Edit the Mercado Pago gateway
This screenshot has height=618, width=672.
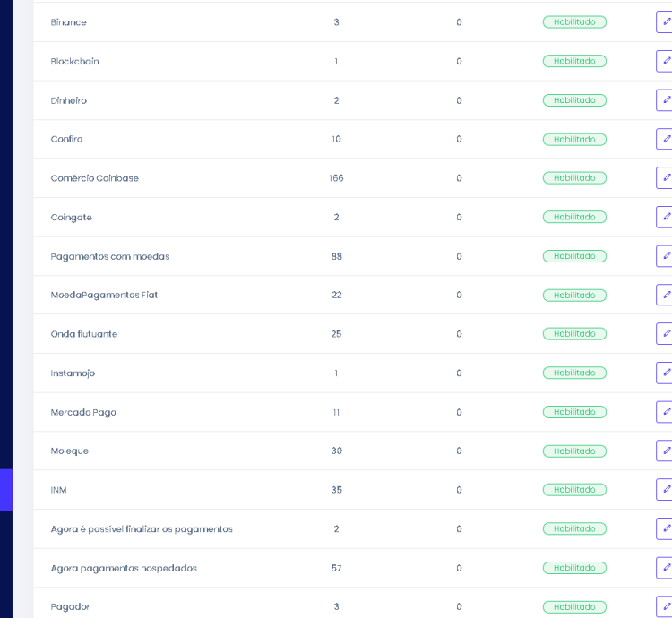(x=665, y=412)
